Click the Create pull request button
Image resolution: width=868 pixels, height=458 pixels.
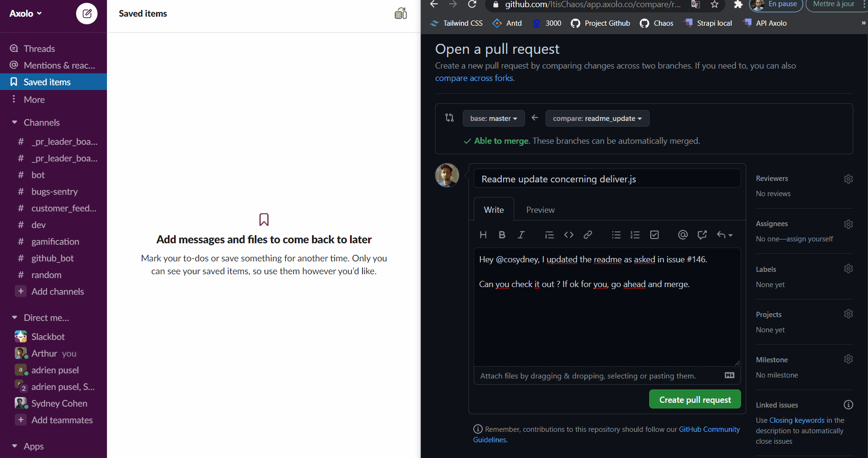pos(695,399)
